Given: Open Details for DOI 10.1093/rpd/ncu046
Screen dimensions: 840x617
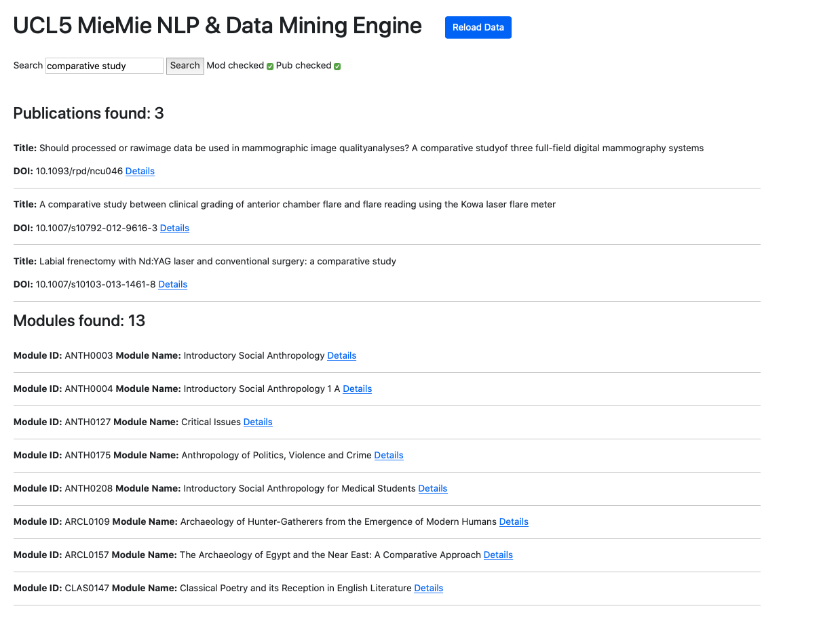Looking at the screenshot, I should click(x=140, y=171).
